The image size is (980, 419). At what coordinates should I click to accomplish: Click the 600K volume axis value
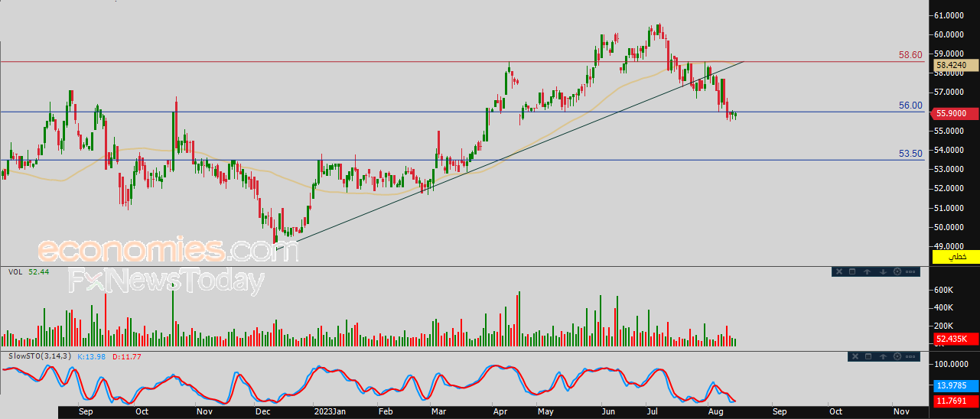tap(943, 291)
